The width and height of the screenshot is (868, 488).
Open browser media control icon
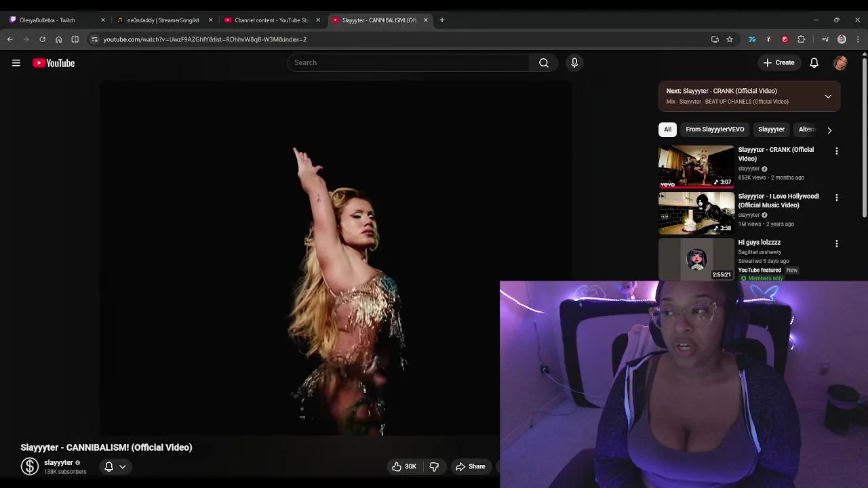click(x=825, y=39)
